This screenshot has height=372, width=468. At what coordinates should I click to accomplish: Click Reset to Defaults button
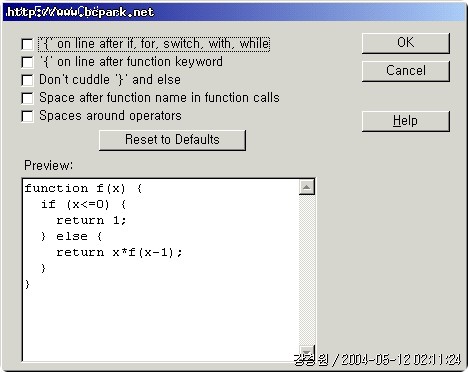click(x=172, y=140)
